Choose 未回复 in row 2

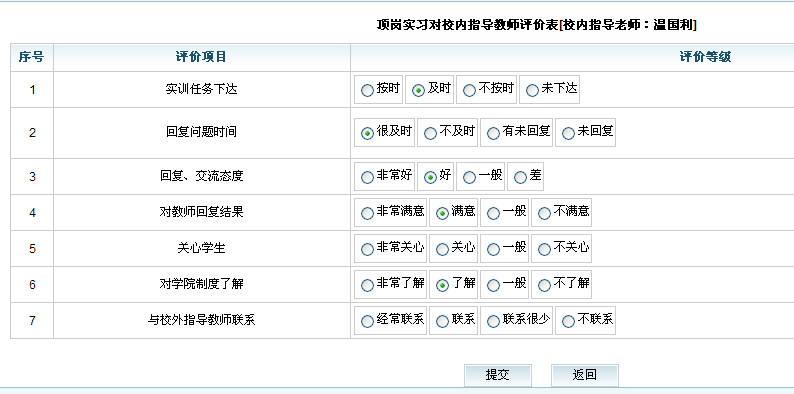click(x=568, y=134)
